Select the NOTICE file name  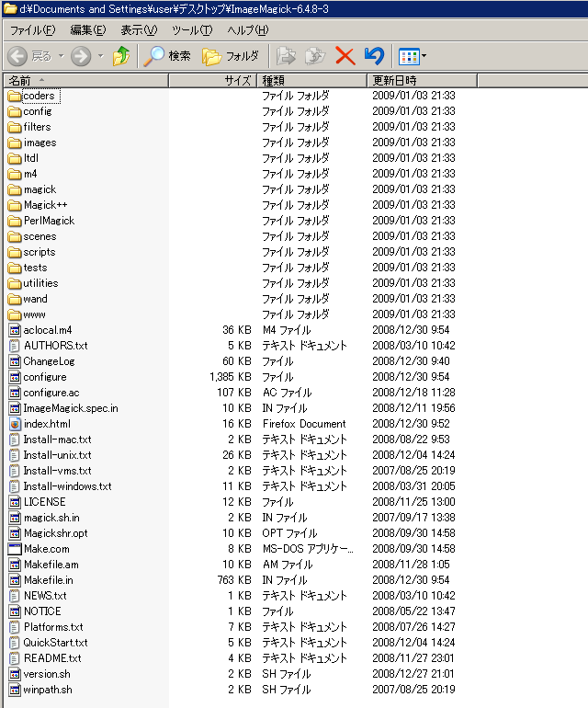pyautogui.click(x=42, y=611)
